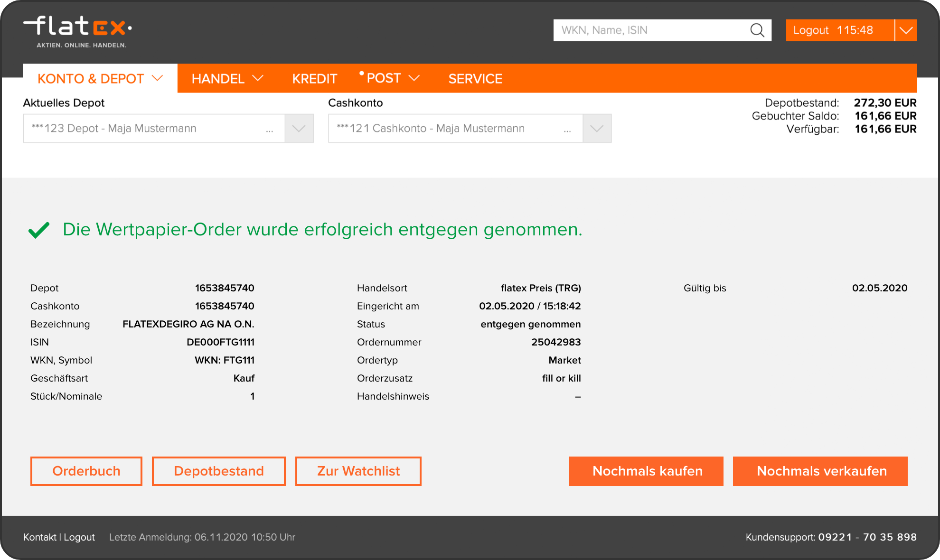
Task: Expand the Cashkonto selector dropdown
Action: click(596, 128)
